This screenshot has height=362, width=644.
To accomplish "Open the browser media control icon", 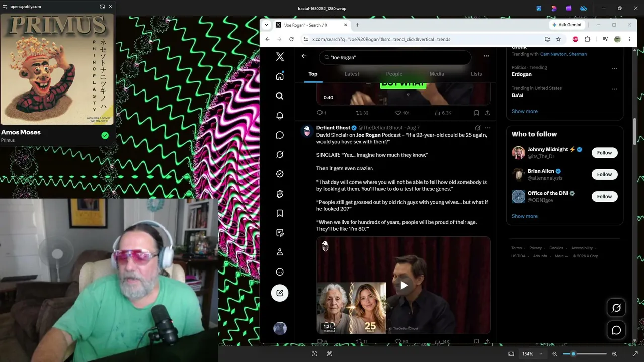I will 605,39.
